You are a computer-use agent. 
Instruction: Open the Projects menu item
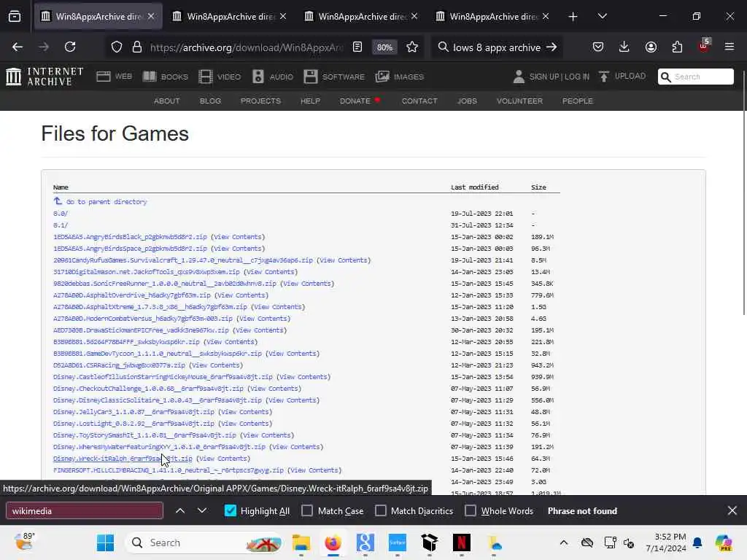coord(260,101)
